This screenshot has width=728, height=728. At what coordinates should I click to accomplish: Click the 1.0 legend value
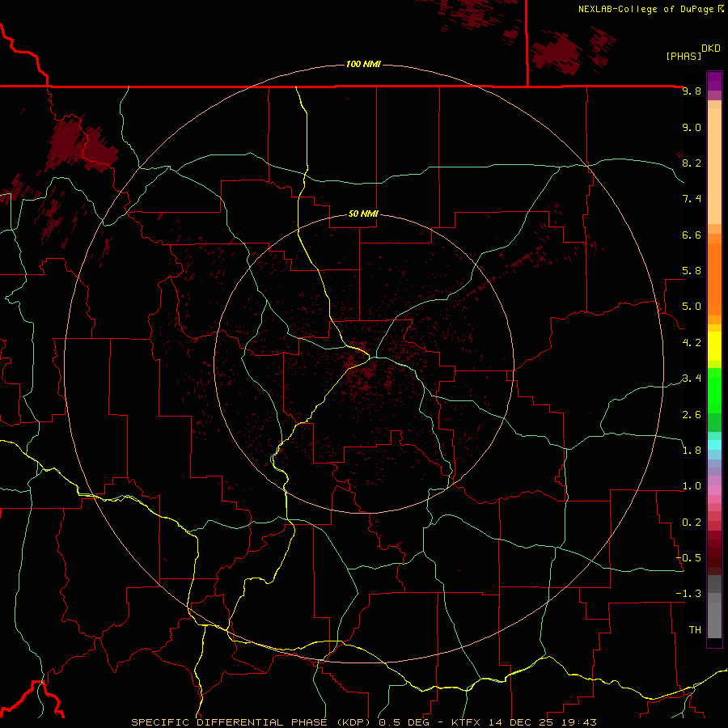[692, 486]
